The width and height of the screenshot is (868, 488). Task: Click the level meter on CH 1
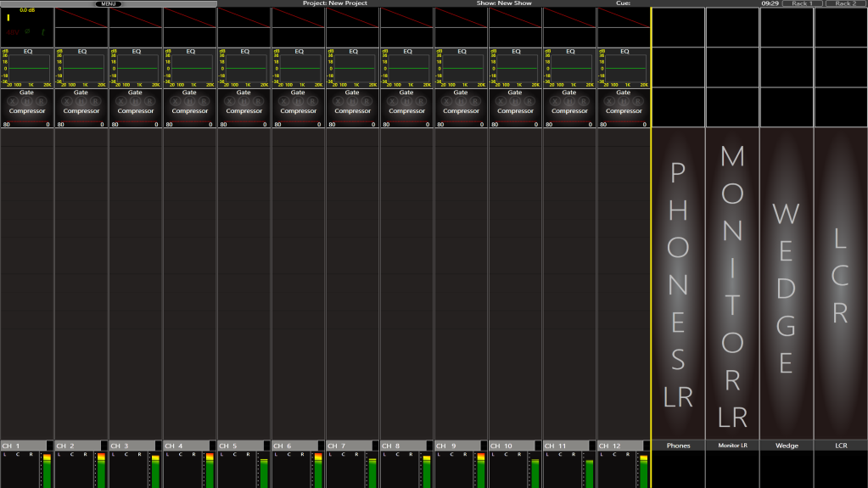pyautogui.click(x=47, y=470)
